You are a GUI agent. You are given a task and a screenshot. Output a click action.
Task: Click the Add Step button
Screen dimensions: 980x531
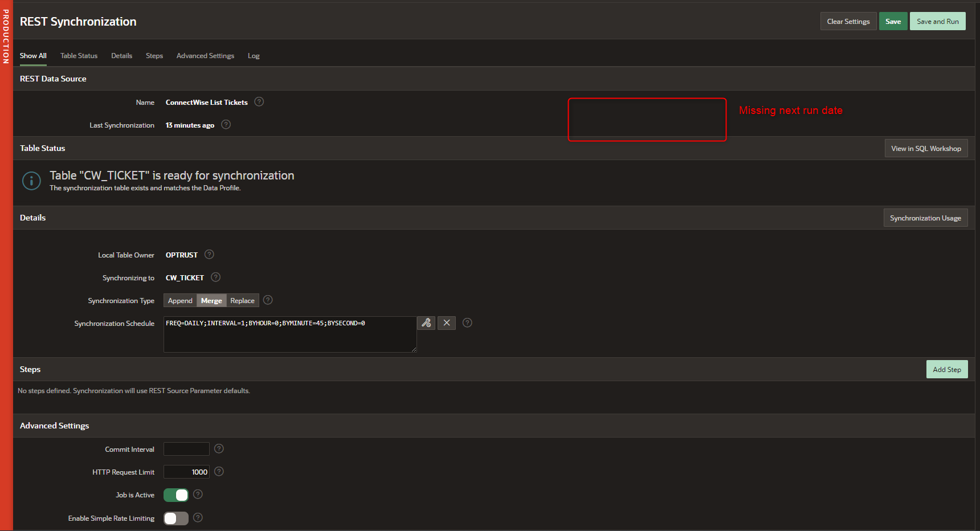point(947,369)
